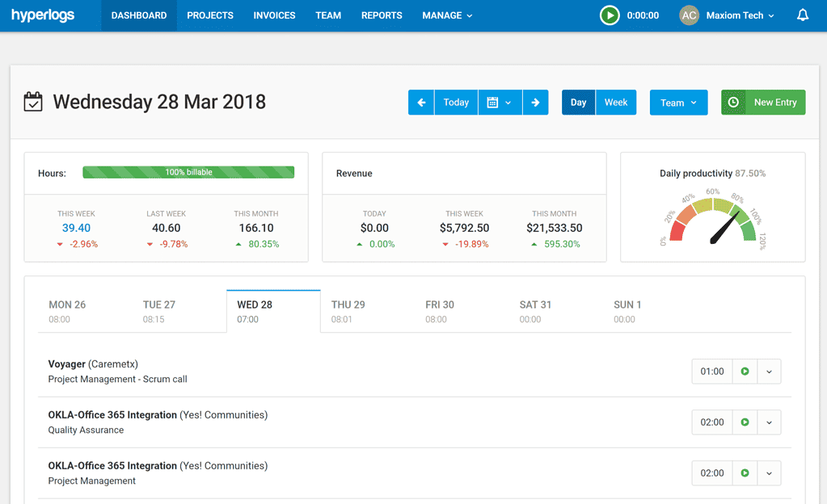The image size is (827, 504).
Task: Open the notifications bell
Action: (802, 15)
